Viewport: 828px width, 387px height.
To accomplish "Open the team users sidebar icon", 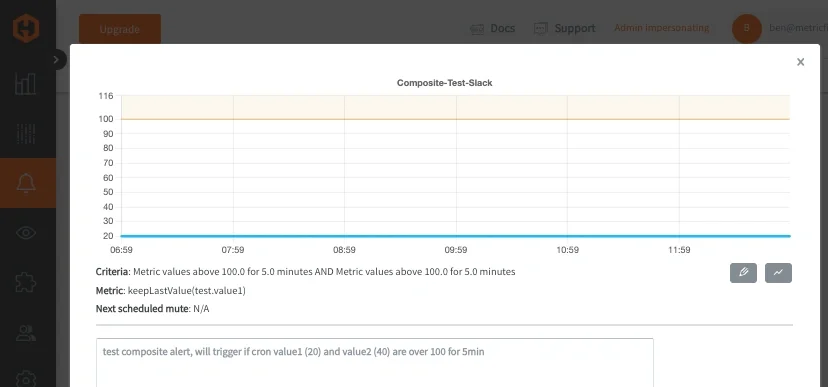I will tap(26, 333).
